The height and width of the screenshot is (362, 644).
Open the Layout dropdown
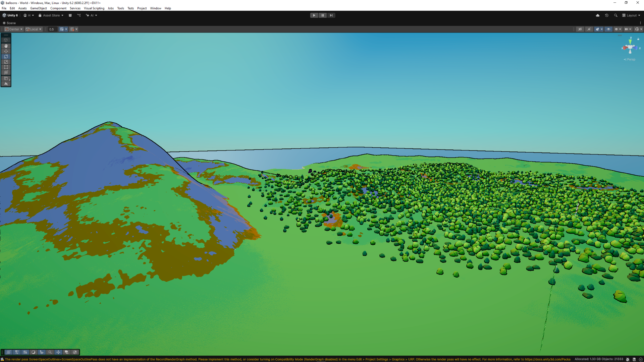point(631,15)
